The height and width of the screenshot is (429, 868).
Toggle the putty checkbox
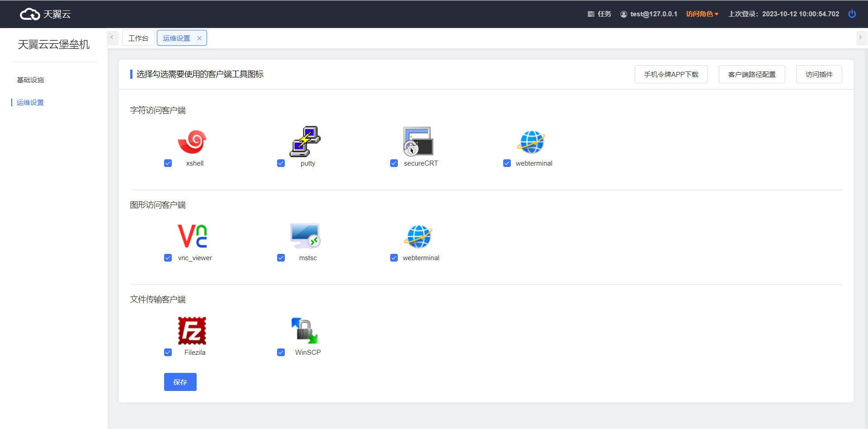(x=281, y=163)
